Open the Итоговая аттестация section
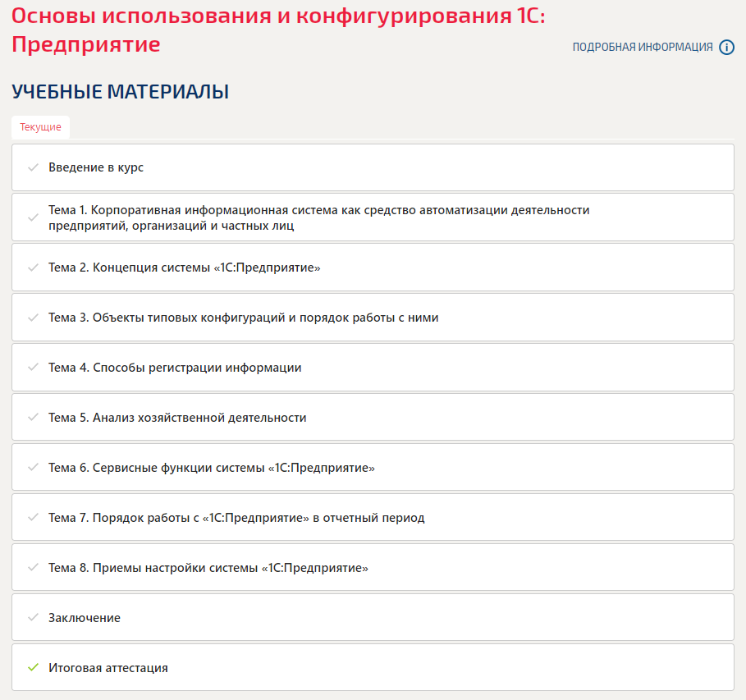The image size is (746, 700). tap(373, 668)
